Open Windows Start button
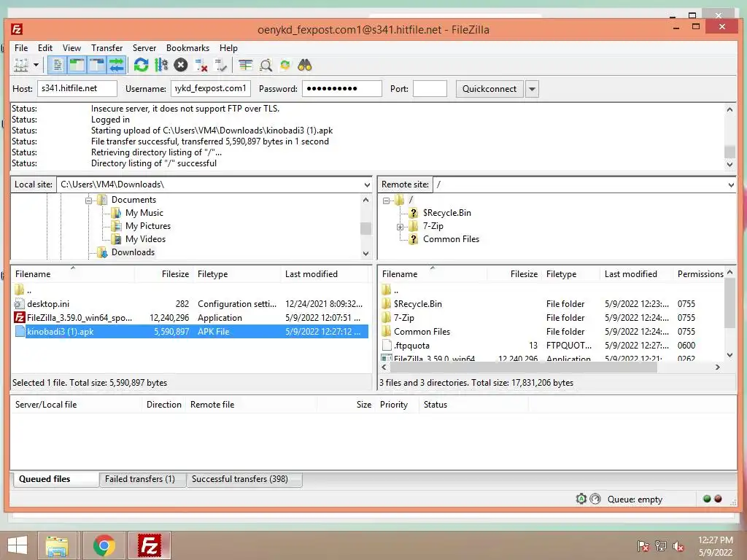 click(18, 545)
